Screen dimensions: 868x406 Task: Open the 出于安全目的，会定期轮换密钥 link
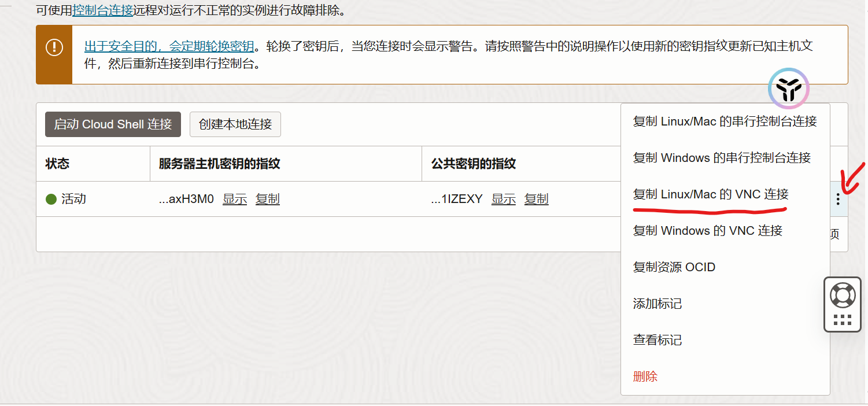point(169,46)
